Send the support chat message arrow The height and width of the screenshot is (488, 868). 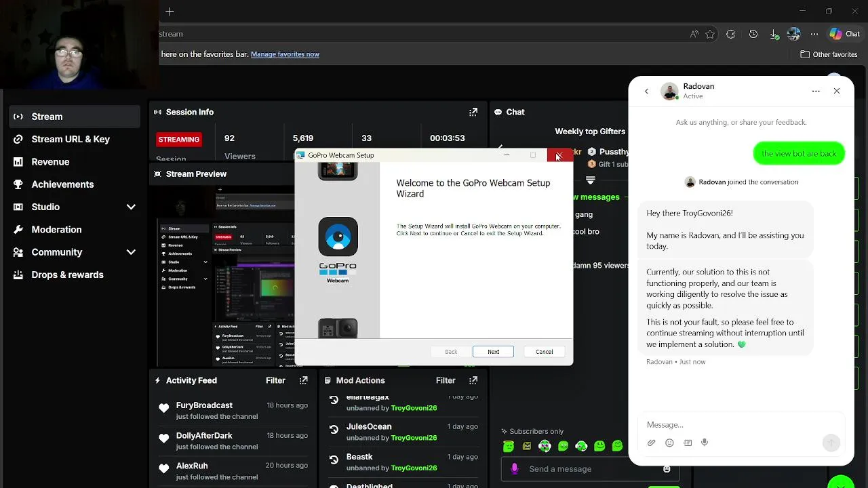tap(831, 443)
